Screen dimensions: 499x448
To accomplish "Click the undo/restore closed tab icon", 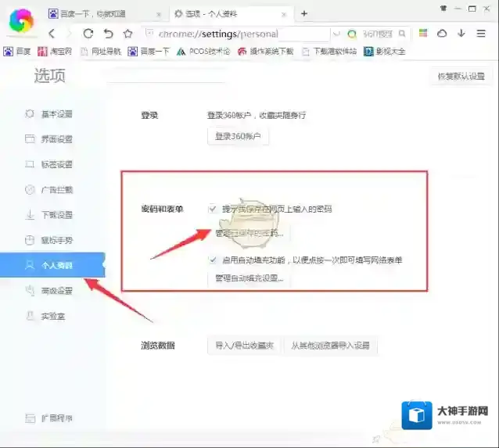I will pos(108,34).
